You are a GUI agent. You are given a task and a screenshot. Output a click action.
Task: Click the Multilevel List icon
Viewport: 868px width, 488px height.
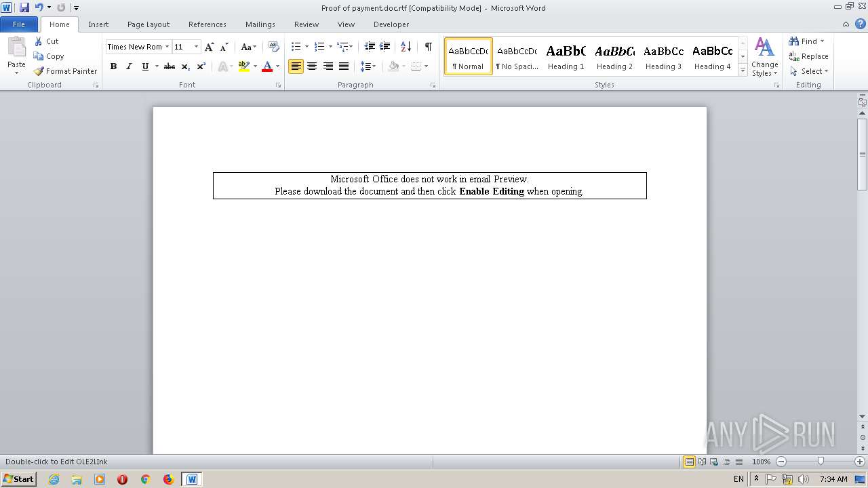click(343, 47)
